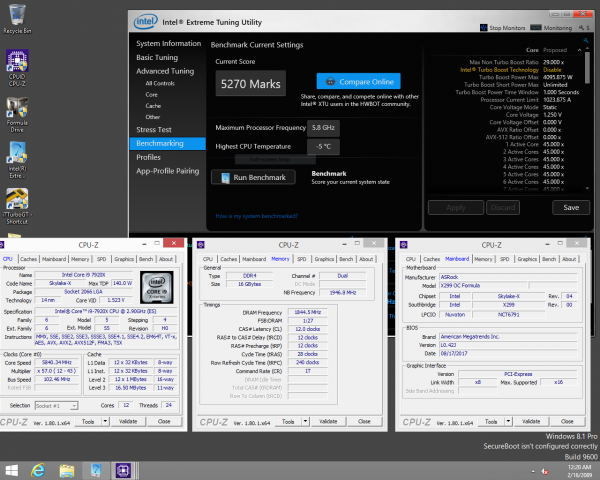600x480 pixels.
Task: Click the Core i9 X-series logo in CPU-Z
Action: tap(157, 287)
